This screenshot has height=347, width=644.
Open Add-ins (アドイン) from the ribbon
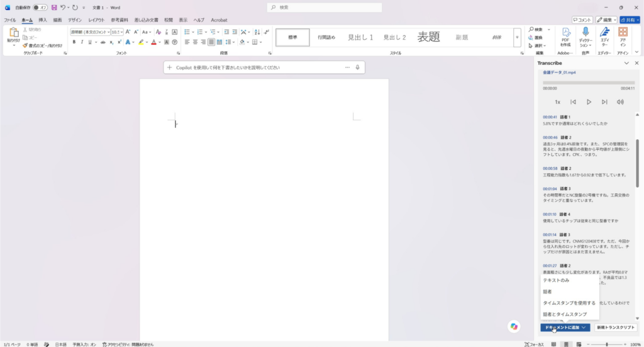click(x=623, y=37)
